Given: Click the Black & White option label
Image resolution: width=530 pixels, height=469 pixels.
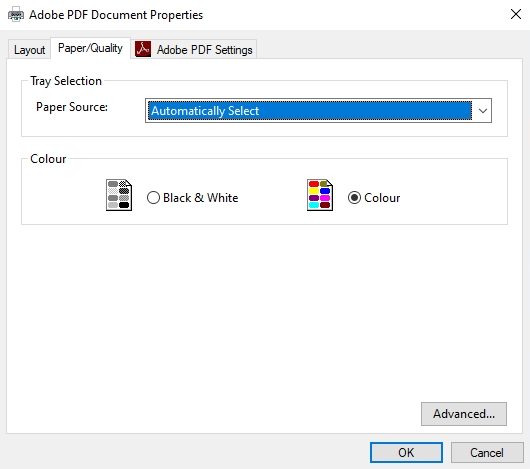Looking at the screenshot, I should point(200,198).
